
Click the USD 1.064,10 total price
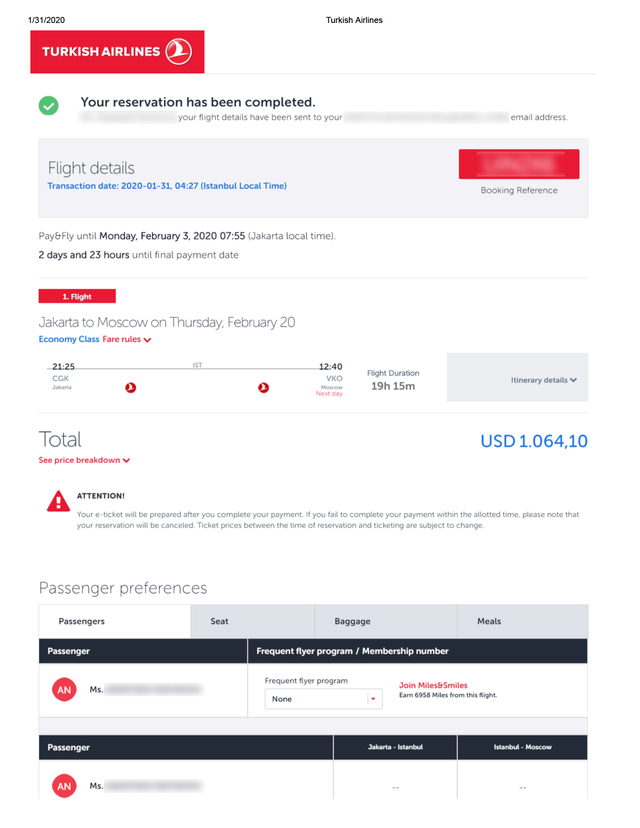point(534,441)
